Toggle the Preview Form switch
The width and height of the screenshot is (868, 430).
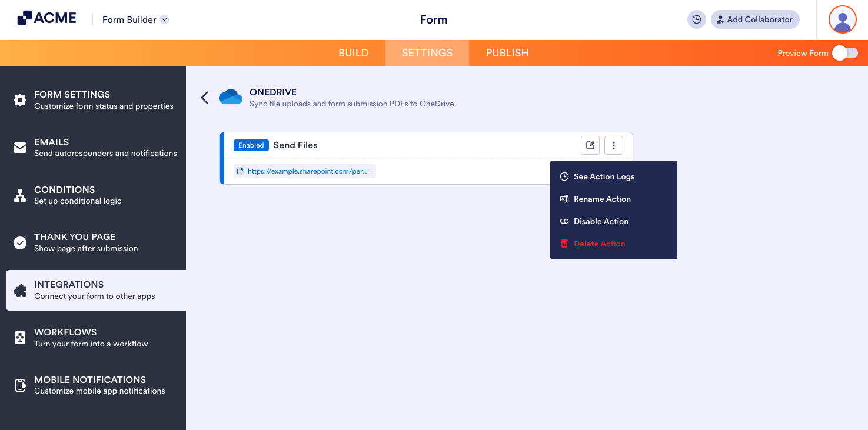(x=845, y=52)
